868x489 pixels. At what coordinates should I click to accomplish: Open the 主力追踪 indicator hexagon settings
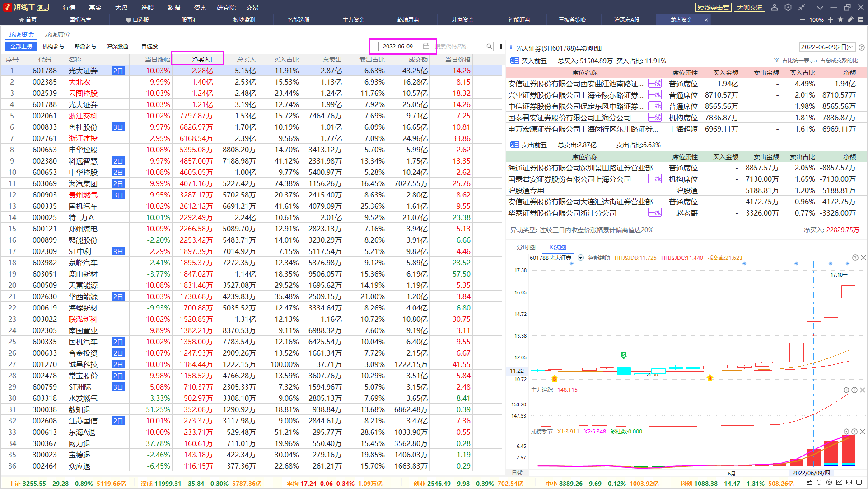click(x=846, y=390)
